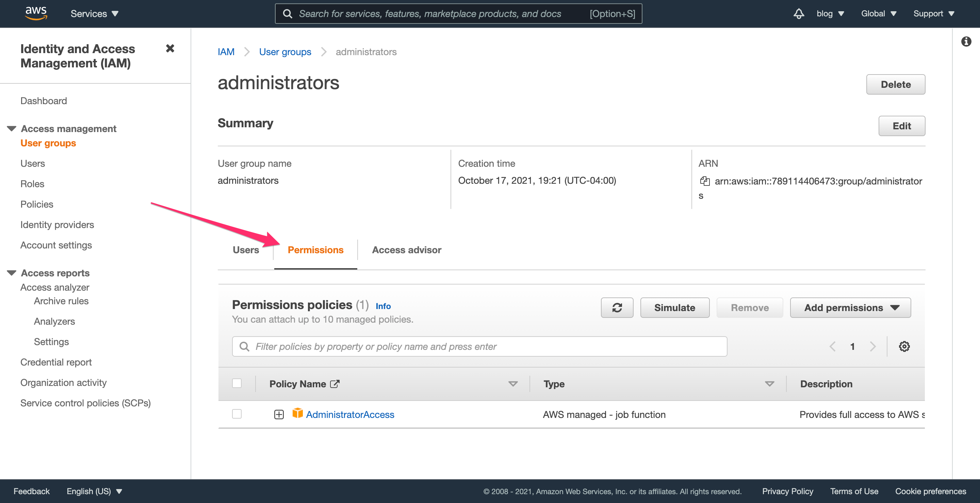980x503 pixels.
Task: Open Users in the sidebar
Action: click(33, 163)
